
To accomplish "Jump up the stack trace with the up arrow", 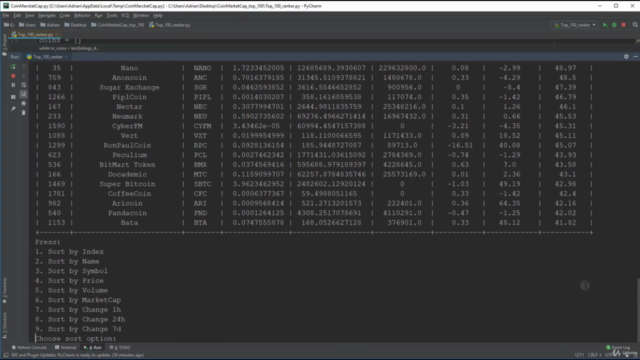I will coord(23,67).
